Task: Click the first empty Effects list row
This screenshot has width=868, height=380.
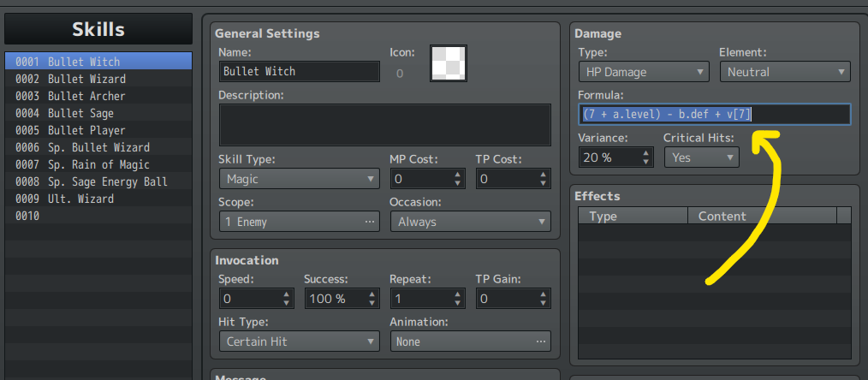Action: [715, 232]
